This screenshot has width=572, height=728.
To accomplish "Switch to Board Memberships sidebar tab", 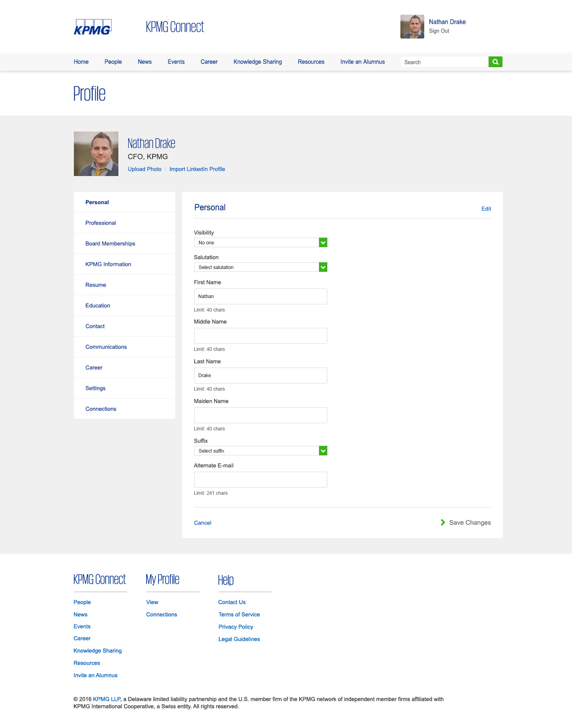I will (124, 244).
